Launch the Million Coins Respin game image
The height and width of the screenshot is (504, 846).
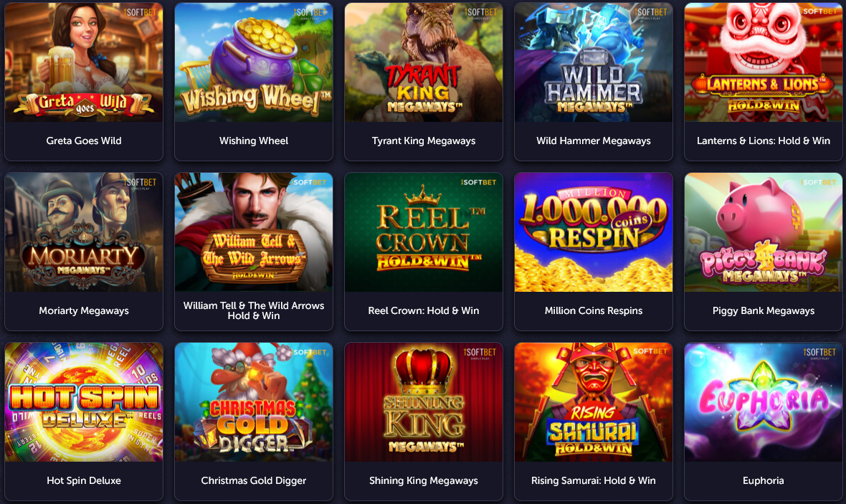[x=594, y=232]
